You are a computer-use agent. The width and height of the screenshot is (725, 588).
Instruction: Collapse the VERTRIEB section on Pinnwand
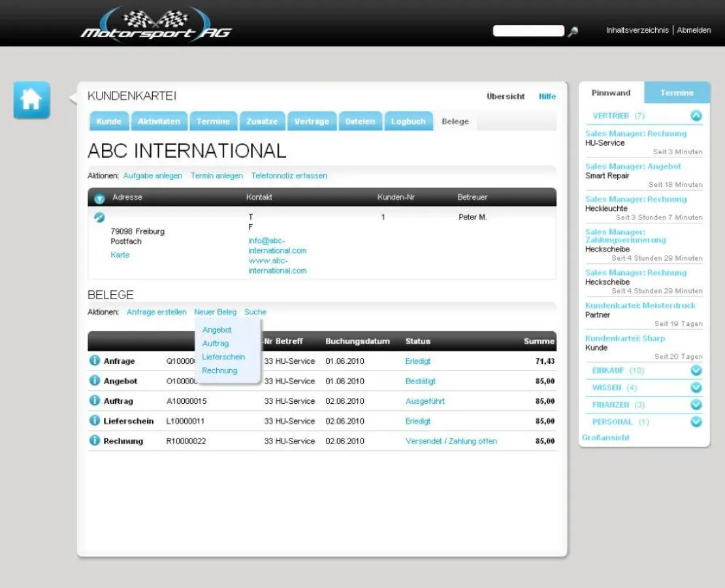[x=696, y=116]
